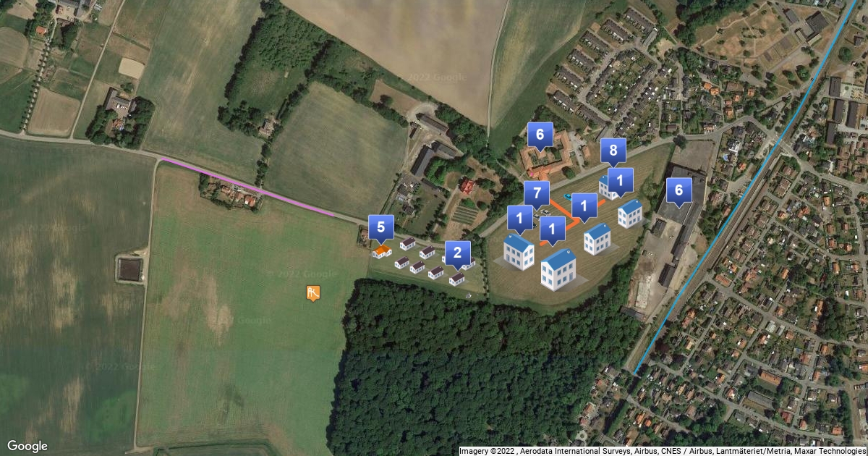This screenshot has width=868, height=456.
Task: Click marker 1 directly below marker 8
Action: (x=621, y=180)
